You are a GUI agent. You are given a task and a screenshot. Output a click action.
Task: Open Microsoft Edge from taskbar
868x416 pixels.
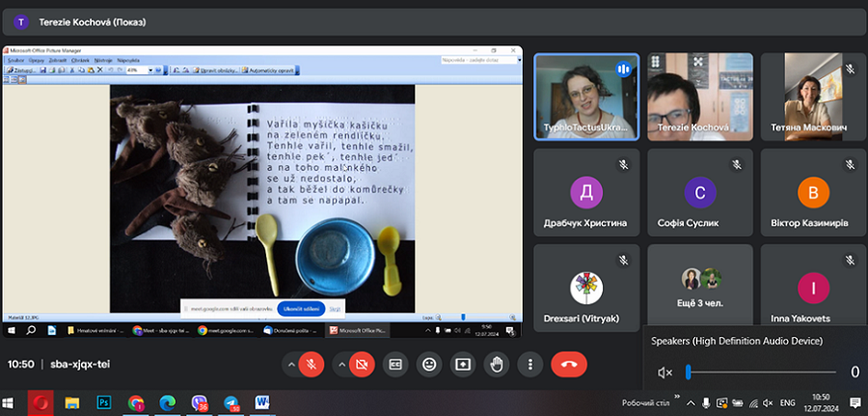167,402
